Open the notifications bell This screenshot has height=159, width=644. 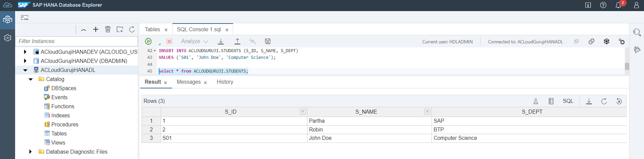[618, 5]
